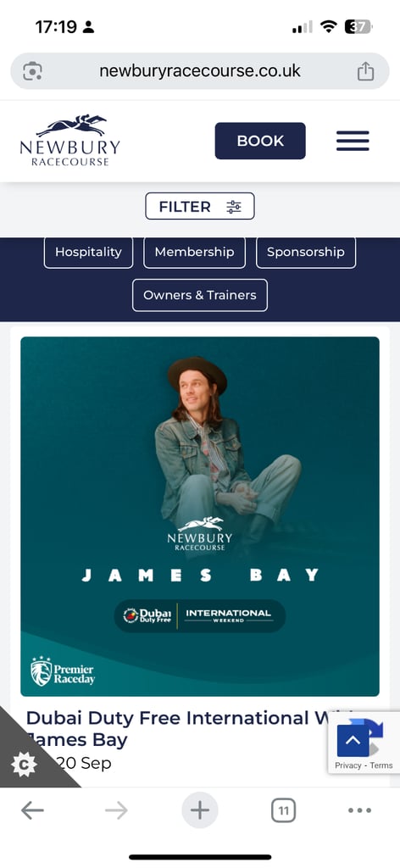The width and height of the screenshot is (400, 868).
Task: Open the James Bay event poster image
Action: [x=200, y=516]
